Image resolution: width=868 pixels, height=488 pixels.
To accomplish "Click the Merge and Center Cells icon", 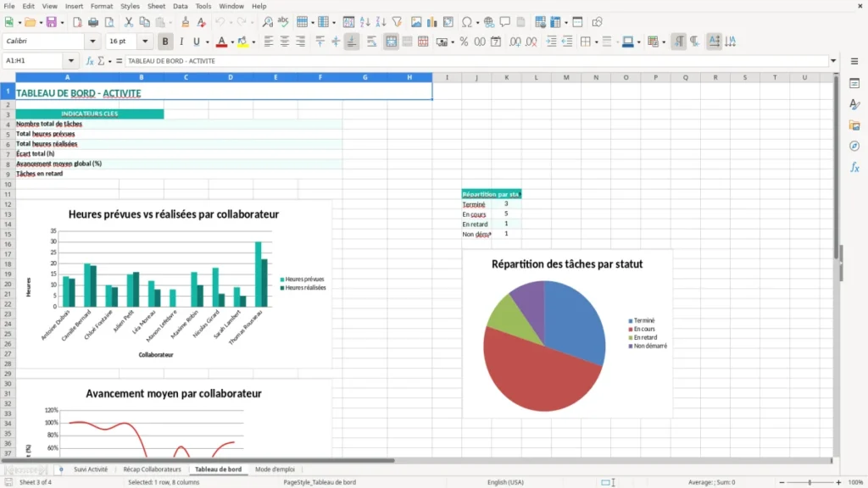I will pos(391,42).
